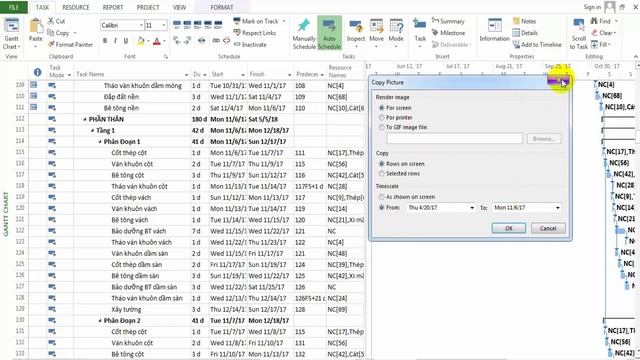This screenshot has height=360, width=640.
Task: Toggle italic formatting
Action: point(115,41)
